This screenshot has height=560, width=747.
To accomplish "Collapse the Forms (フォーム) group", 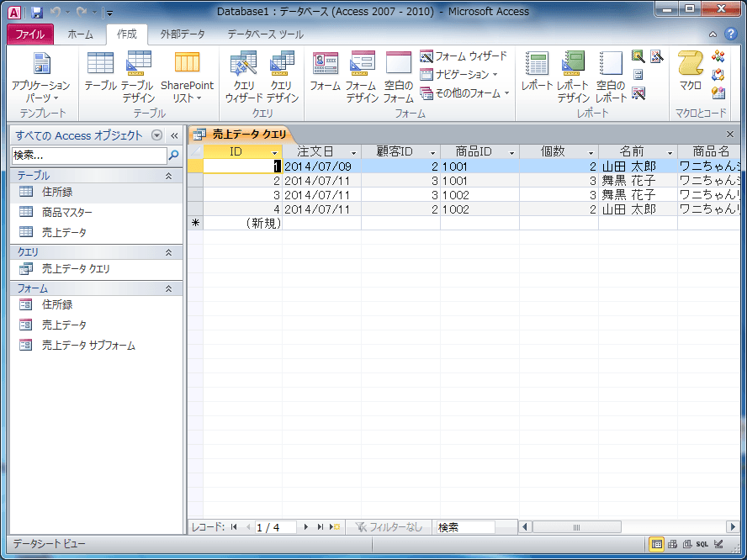I will pyautogui.click(x=168, y=289).
